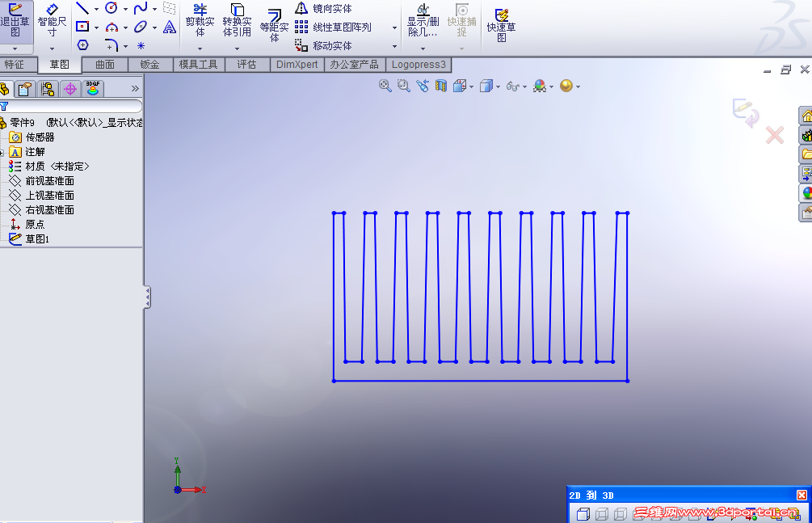Click the Exit Sketch (退出草图) button
The image size is (812, 523).
tap(15, 21)
